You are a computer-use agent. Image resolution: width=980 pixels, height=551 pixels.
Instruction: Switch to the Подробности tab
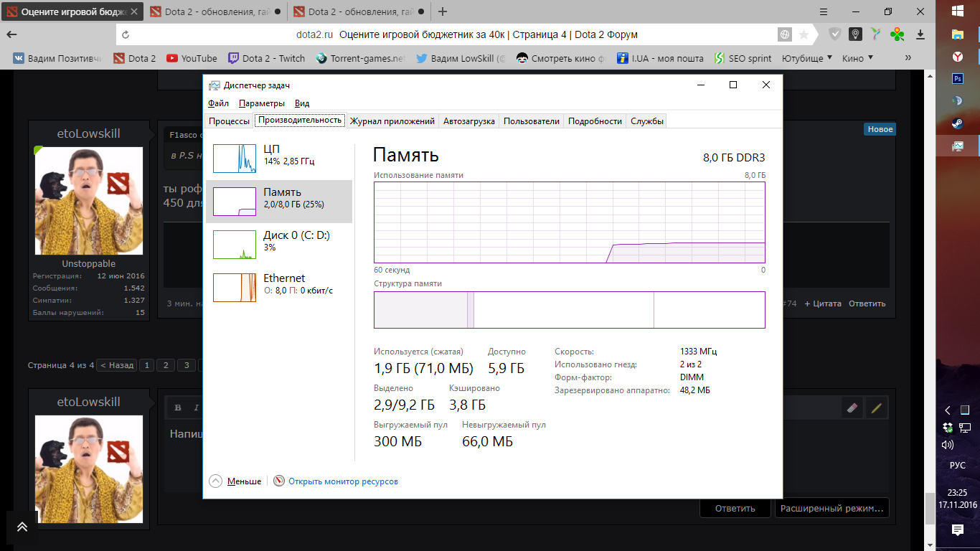pos(595,121)
